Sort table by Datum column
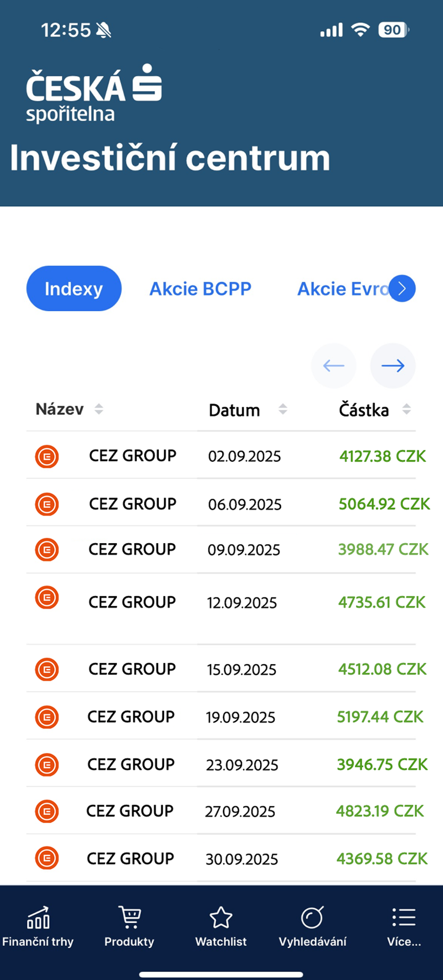Image resolution: width=443 pixels, height=980 pixels. pyautogui.click(x=283, y=409)
